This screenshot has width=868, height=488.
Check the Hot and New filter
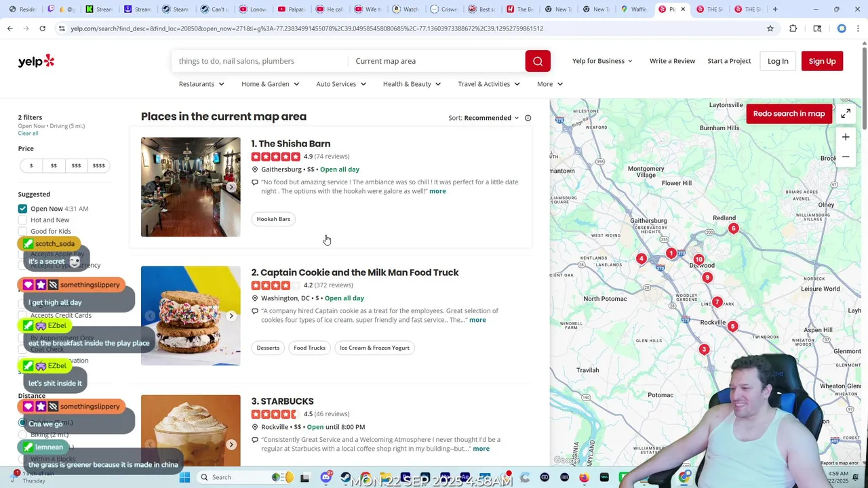22,220
